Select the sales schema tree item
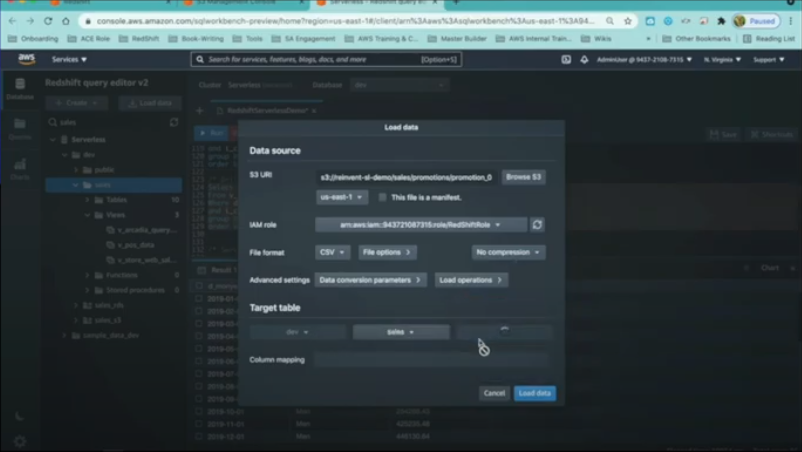The width and height of the screenshot is (802, 452). [114, 185]
